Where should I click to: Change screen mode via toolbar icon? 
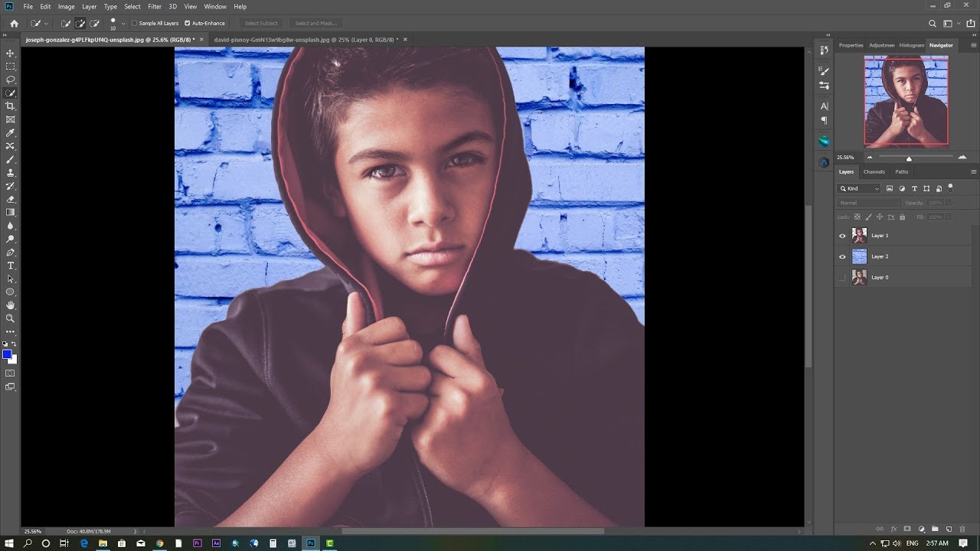pos(11,386)
